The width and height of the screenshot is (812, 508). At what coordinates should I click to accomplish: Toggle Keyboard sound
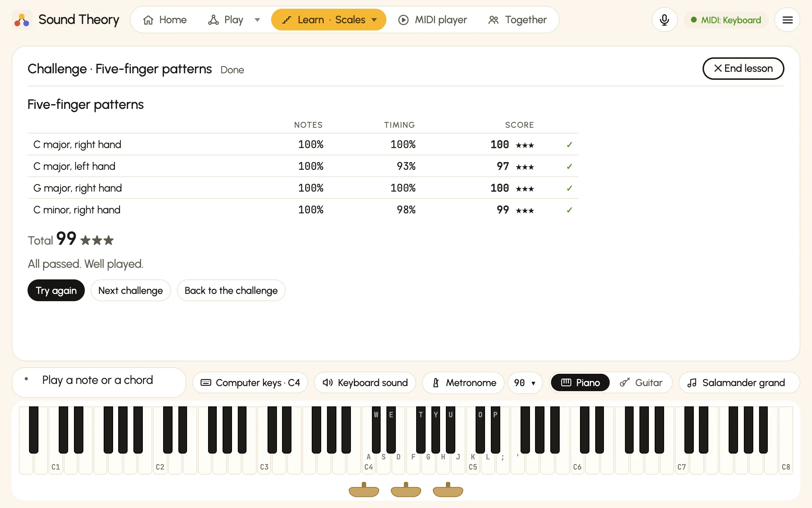pos(365,382)
